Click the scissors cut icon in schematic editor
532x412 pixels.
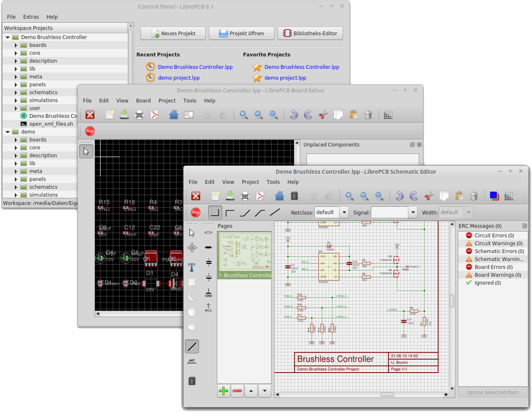click(x=429, y=196)
